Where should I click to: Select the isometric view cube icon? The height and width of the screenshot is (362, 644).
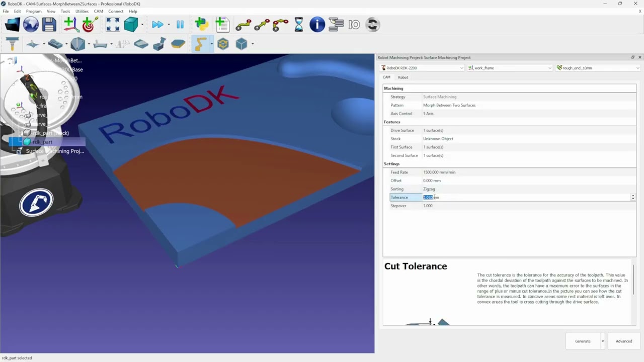tap(131, 24)
